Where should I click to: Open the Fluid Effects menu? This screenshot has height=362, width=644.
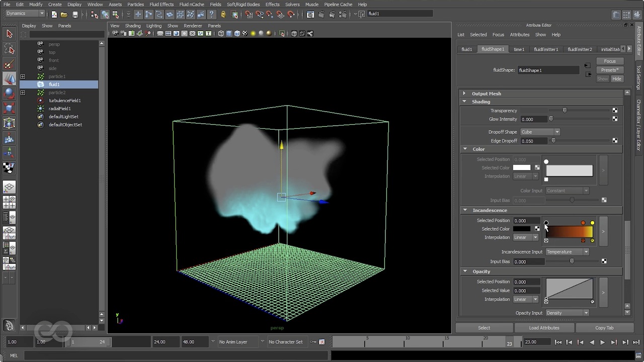162,4
